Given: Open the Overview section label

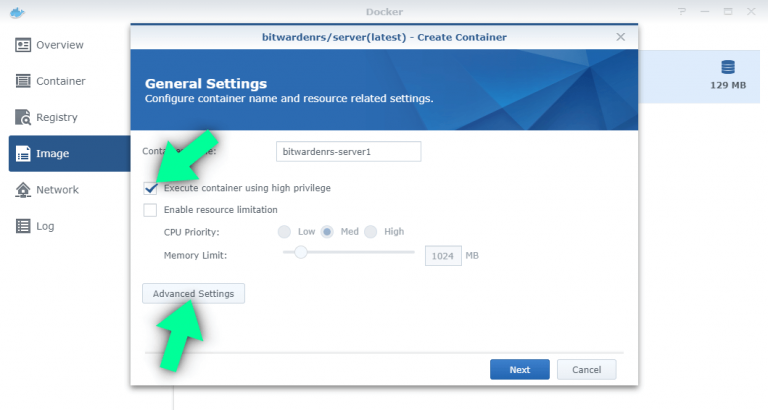Looking at the screenshot, I should (x=60, y=45).
